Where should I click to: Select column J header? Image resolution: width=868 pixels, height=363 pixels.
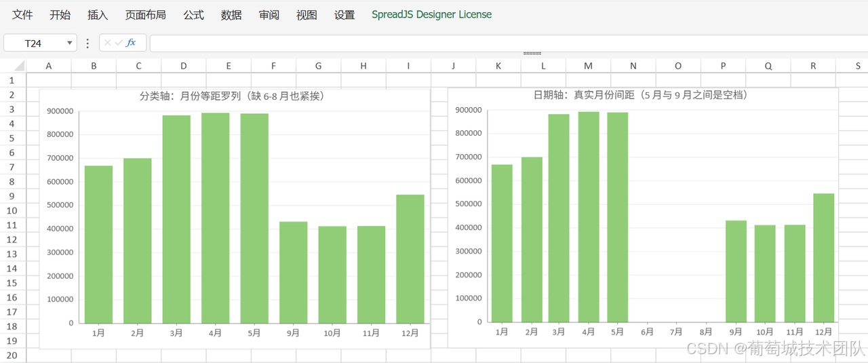[454, 66]
